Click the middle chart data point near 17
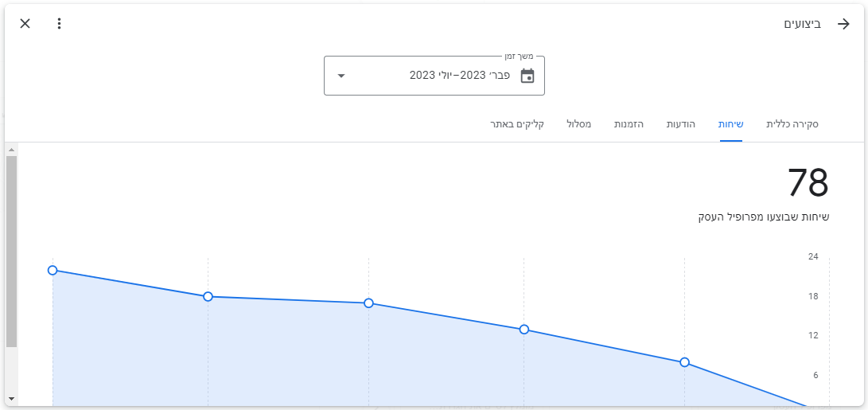The width and height of the screenshot is (868, 410). 368,303
